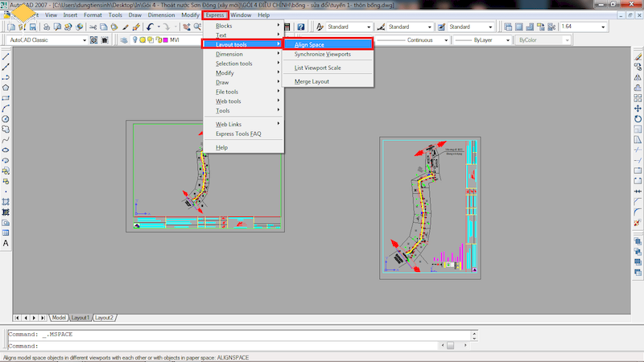Click next layout tab navigation arrow
The width and height of the screenshot is (644, 362).
tap(34, 318)
